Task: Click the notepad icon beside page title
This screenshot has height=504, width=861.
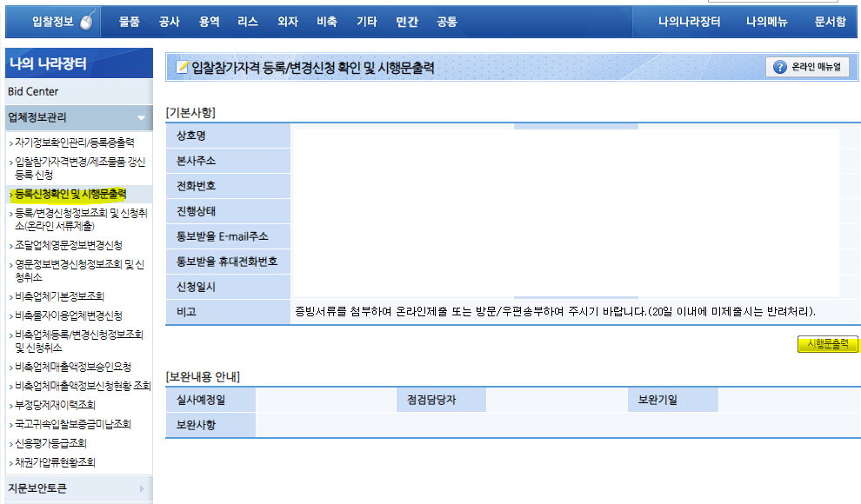Action: (182, 67)
